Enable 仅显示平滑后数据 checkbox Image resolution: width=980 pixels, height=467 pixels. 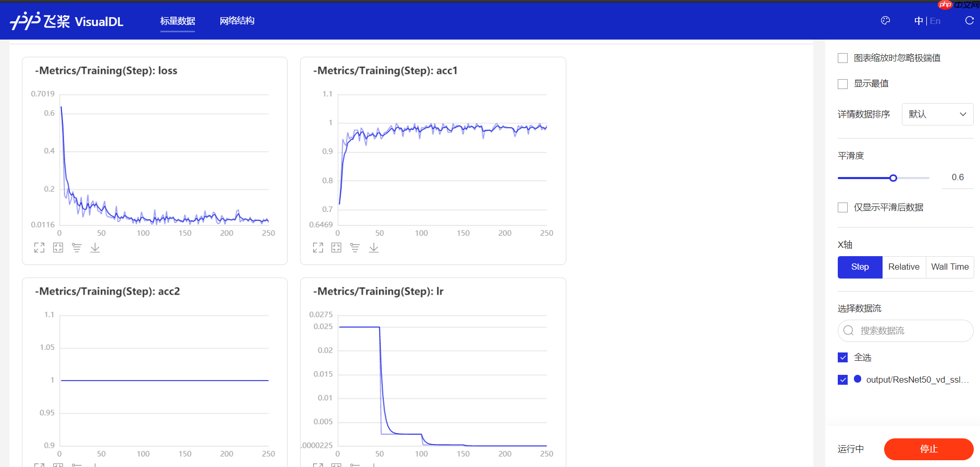point(842,208)
